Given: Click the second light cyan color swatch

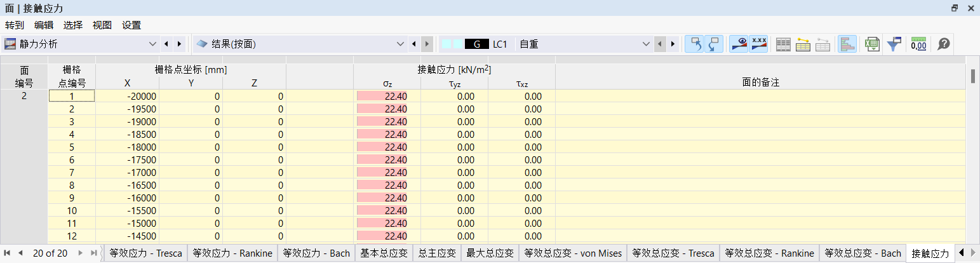Looking at the screenshot, I should [457, 44].
